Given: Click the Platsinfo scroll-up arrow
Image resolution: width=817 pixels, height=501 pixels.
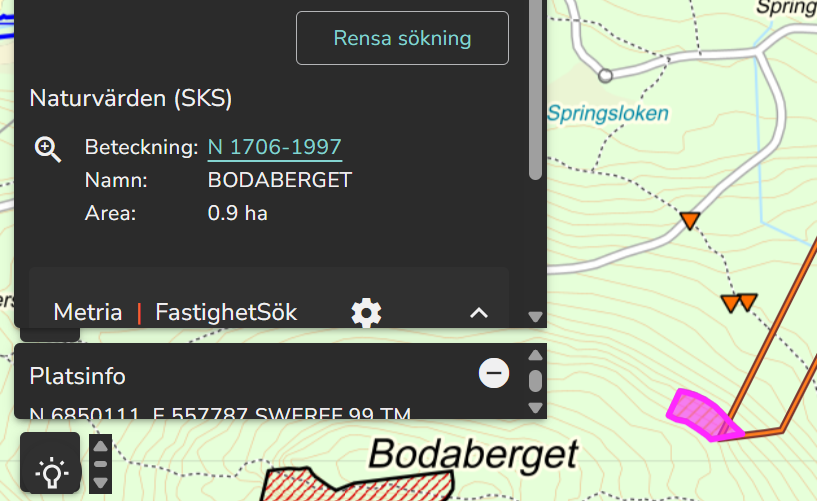Looking at the screenshot, I should 535,356.
